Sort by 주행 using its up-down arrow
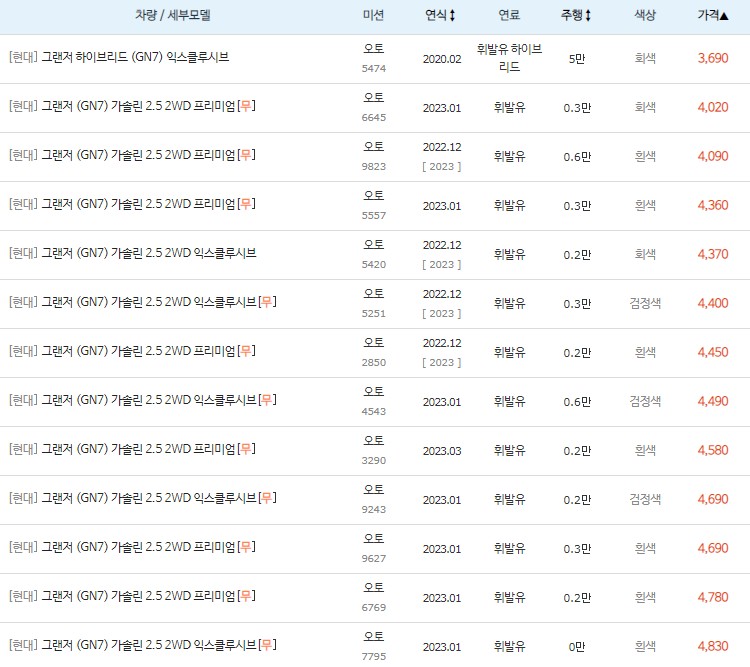750x667 pixels. point(588,15)
